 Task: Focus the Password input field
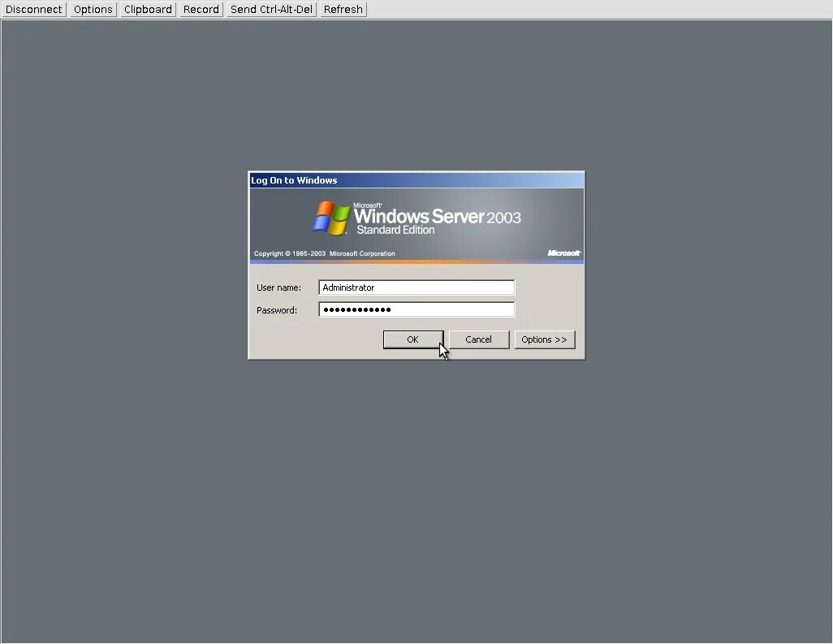pos(416,309)
